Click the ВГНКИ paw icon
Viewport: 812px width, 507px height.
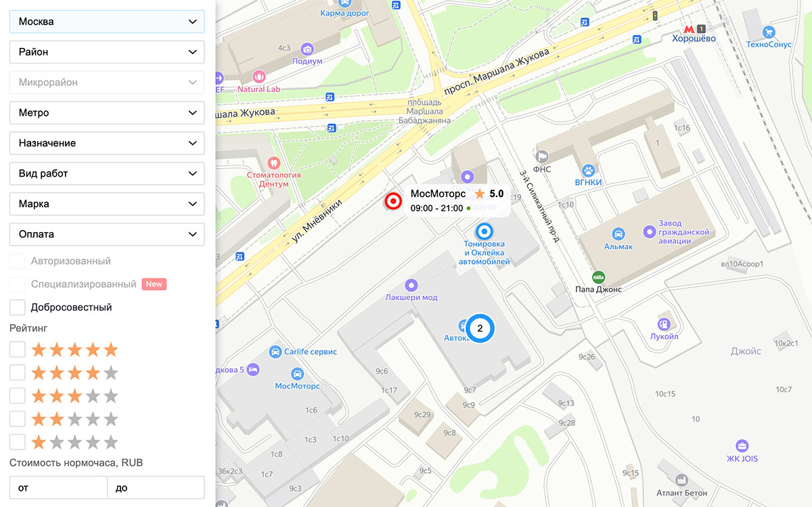point(588,169)
